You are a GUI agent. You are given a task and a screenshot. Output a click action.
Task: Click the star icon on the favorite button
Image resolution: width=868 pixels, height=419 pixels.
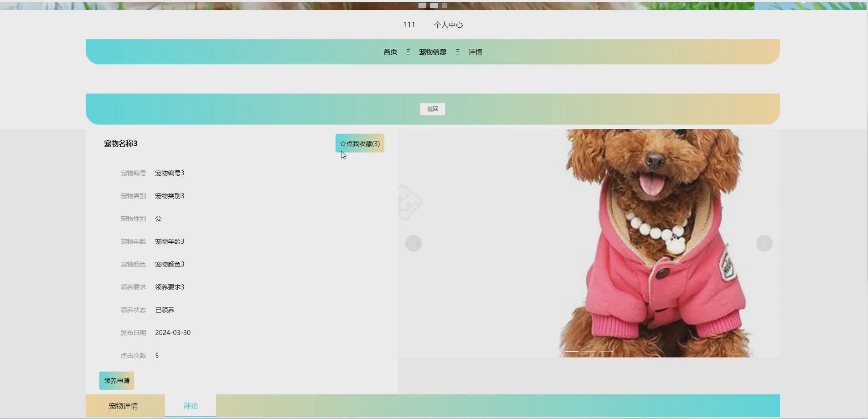click(342, 143)
